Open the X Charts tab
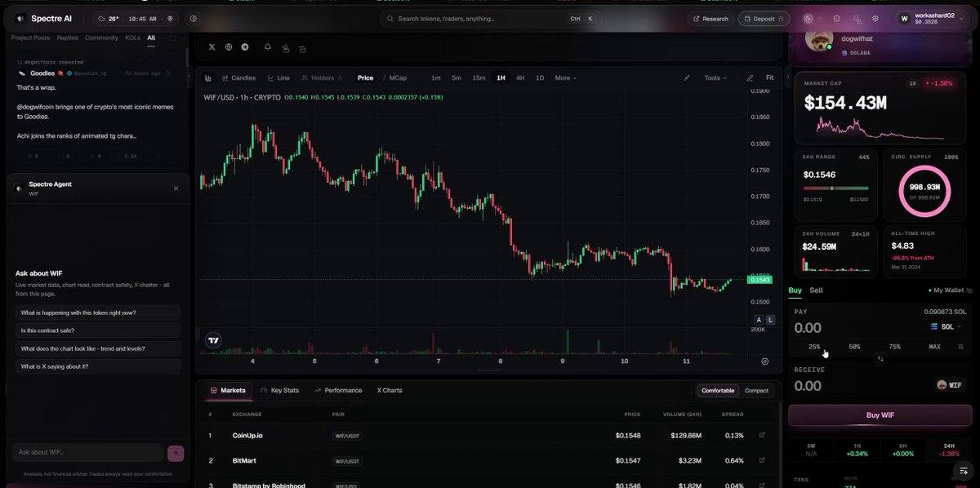The width and height of the screenshot is (980, 488). (x=390, y=391)
